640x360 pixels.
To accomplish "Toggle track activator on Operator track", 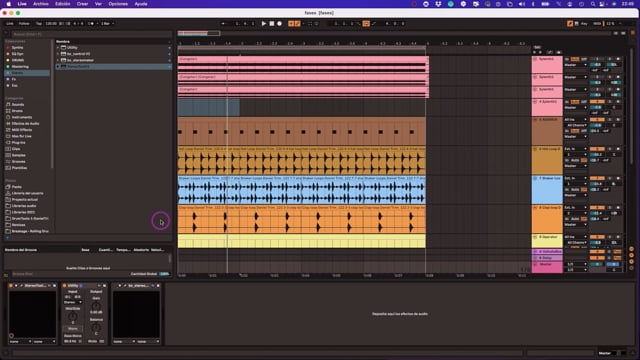I will (597, 237).
